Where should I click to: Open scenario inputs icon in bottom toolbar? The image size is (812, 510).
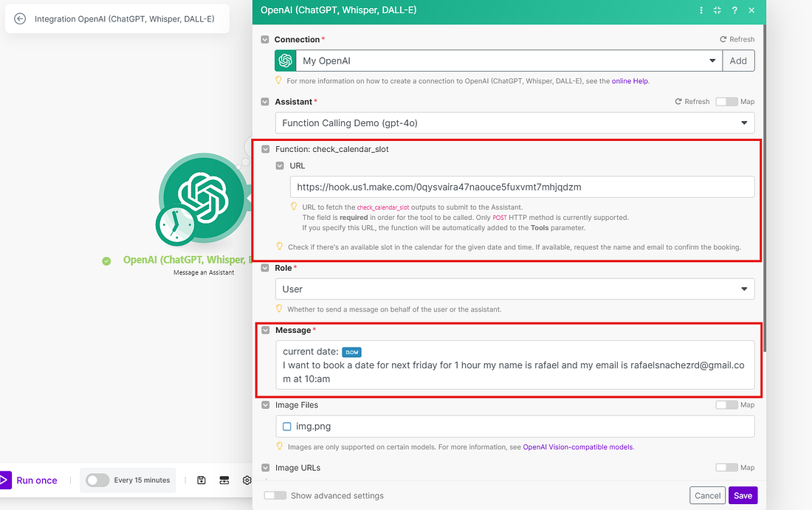click(x=224, y=480)
